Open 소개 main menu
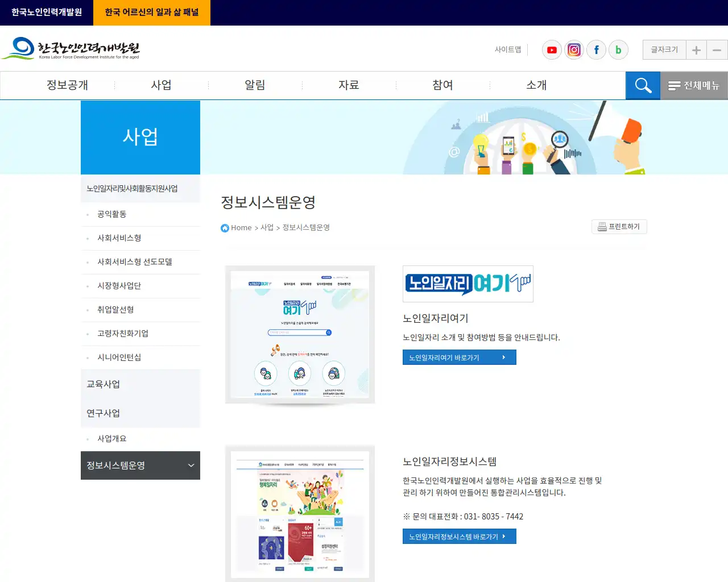The image size is (728, 582). [x=536, y=85]
